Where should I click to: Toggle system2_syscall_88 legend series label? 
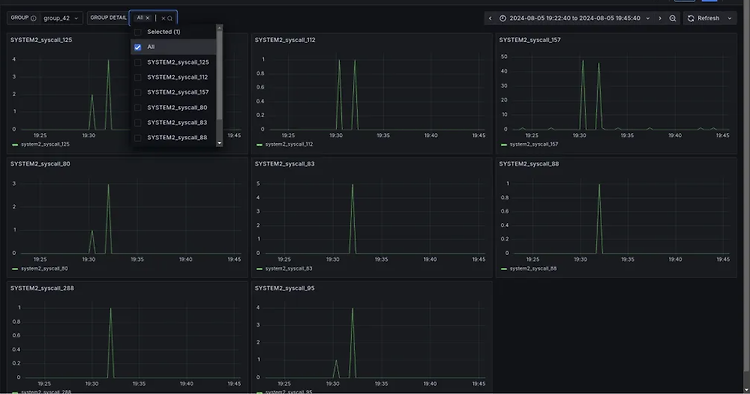click(533, 269)
